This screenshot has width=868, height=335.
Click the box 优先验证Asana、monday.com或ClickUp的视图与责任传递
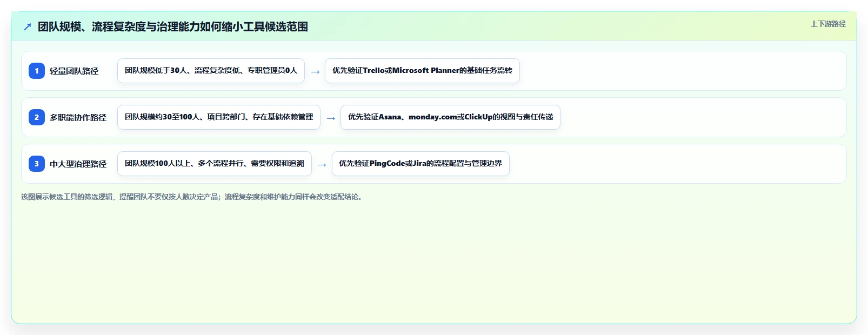click(450, 117)
